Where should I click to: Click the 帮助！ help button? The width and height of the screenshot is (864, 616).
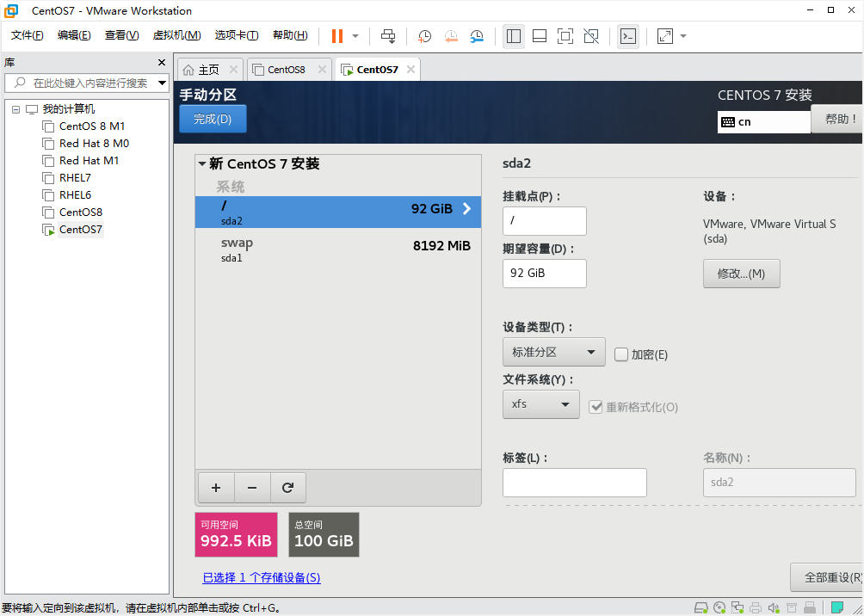[837, 119]
